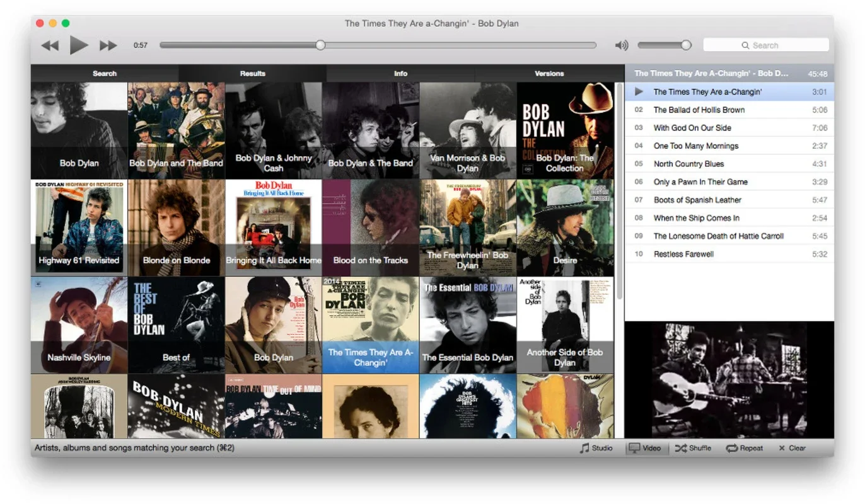Viewport: 865px width, 504px height.
Task: Open the Versions tab
Action: (549, 73)
